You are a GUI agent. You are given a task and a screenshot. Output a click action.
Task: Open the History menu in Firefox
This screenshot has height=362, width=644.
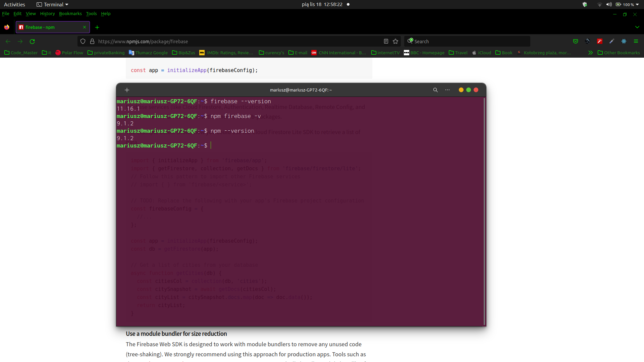[x=47, y=14]
